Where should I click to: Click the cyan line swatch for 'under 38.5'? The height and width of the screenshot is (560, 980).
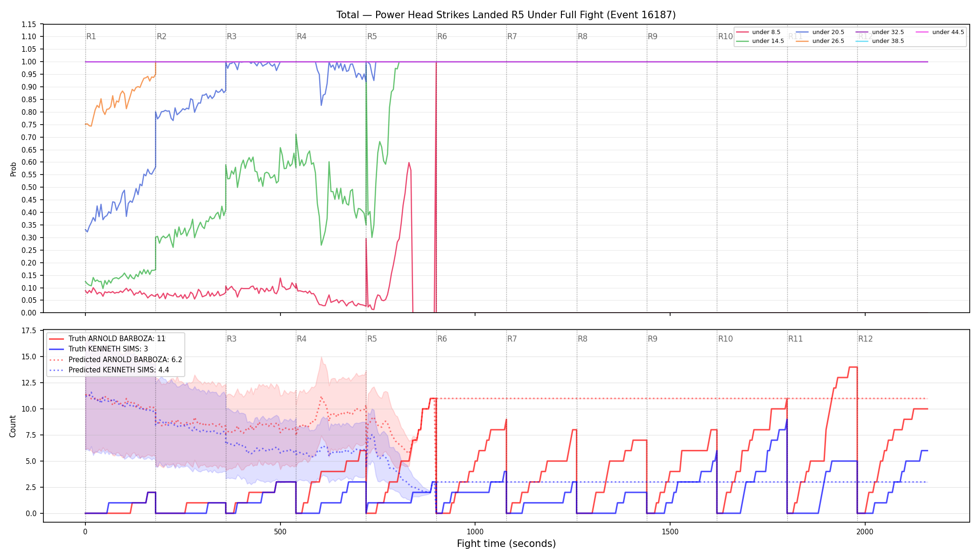click(x=862, y=41)
